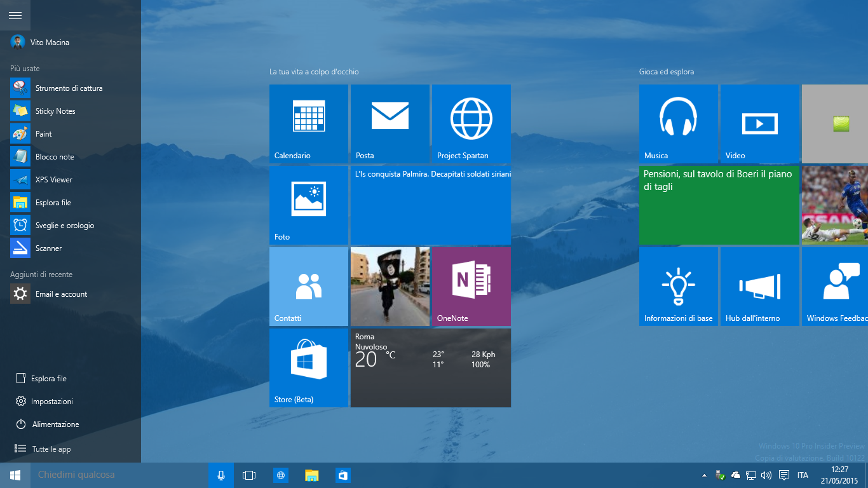This screenshot has height=488, width=868.
Task: Open the Spartan globe taskbar icon
Action: tap(281, 475)
